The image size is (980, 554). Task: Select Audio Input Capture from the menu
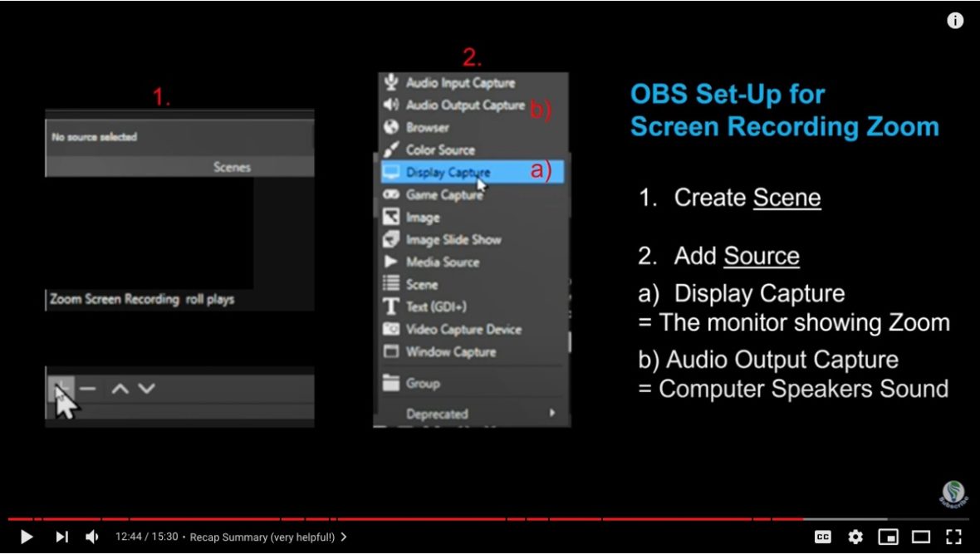click(459, 83)
